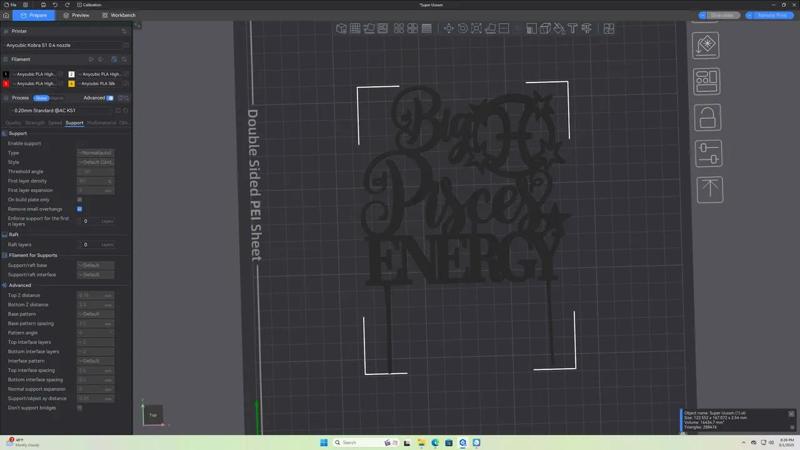
Task: Open filament 4 Anycubic PLA Silk dropdown
Action: tap(101, 84)
